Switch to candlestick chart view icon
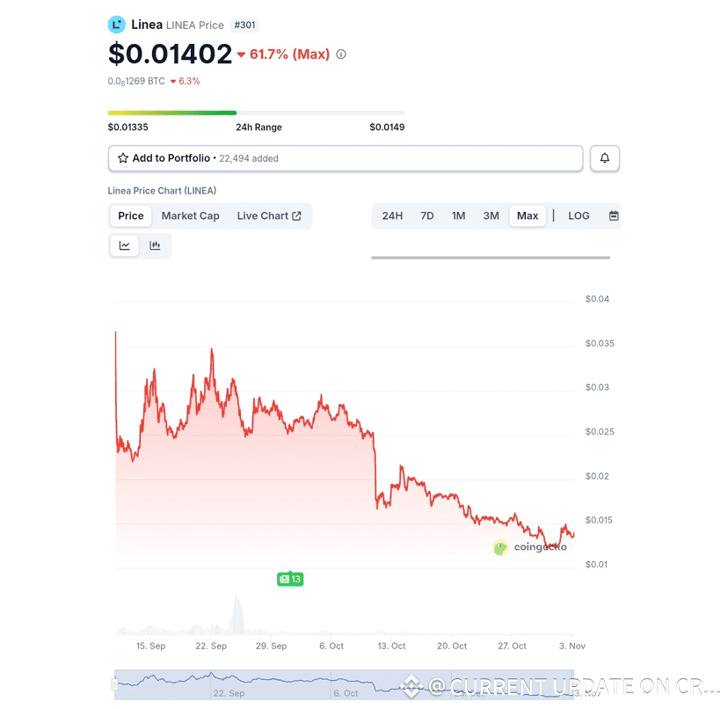The width and height of the screenshot is (728, 709). pos(155,245)
